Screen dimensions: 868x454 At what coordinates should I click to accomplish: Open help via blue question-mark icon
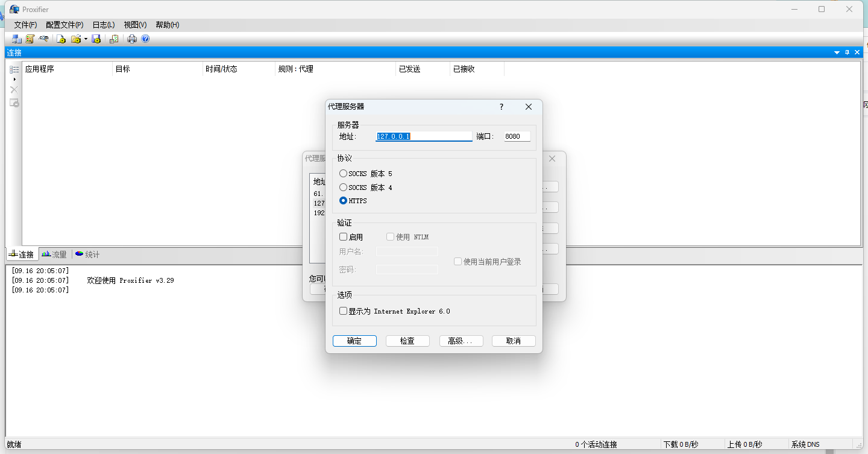[x=145, y=39]
